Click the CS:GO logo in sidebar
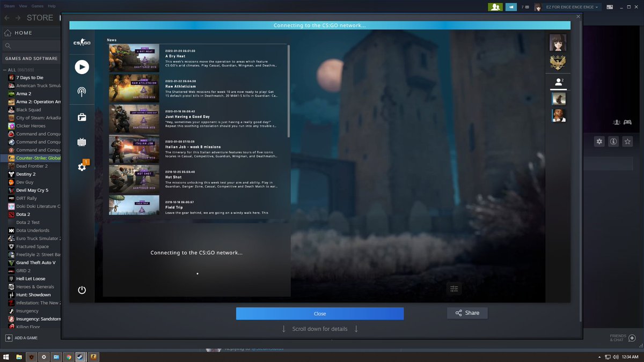644x362 pixels. point(82,42)
